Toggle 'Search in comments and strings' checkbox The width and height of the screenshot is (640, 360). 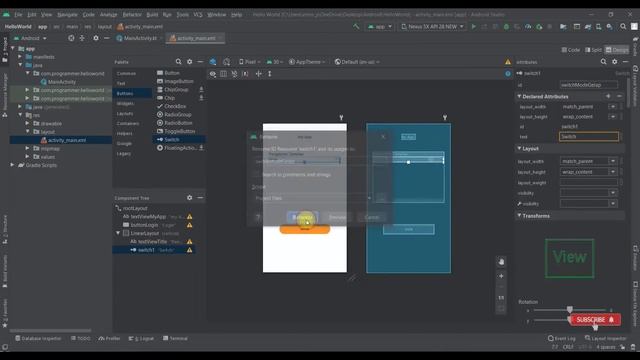click(x=256, y=174)
